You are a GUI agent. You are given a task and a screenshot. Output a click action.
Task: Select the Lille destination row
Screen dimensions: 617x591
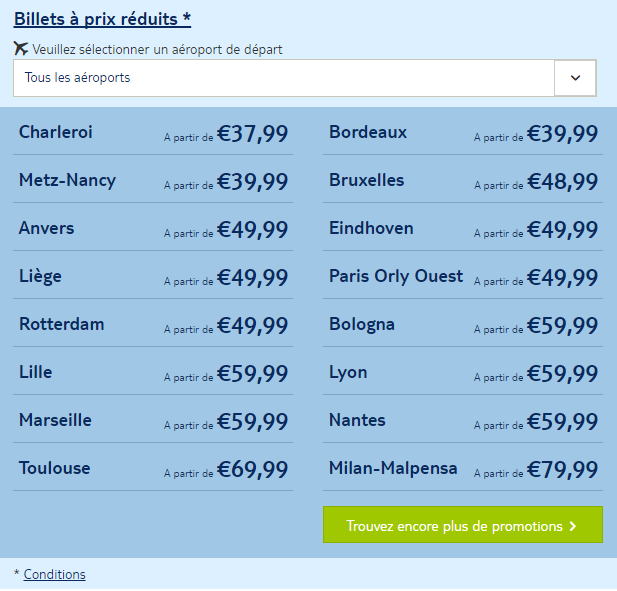[153, 371]
